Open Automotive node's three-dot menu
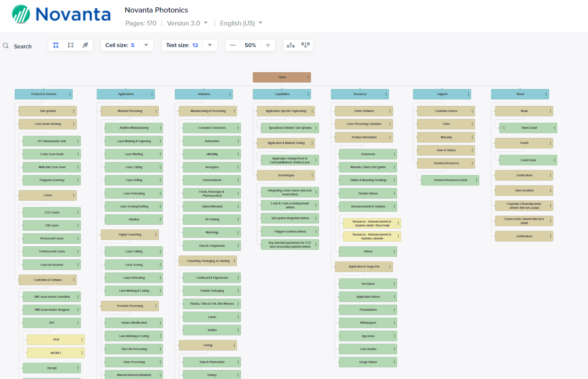The height and width of the screenshot is (379, 588). (238, 141)
